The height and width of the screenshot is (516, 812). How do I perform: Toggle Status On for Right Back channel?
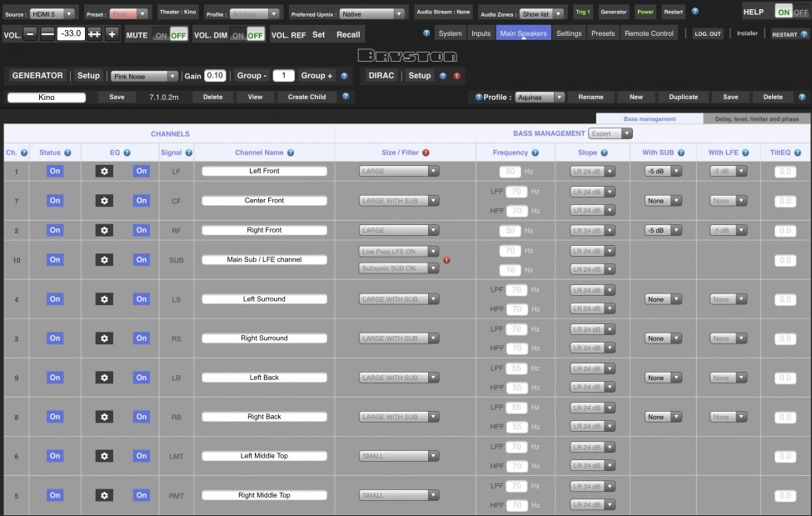[55, 417]
